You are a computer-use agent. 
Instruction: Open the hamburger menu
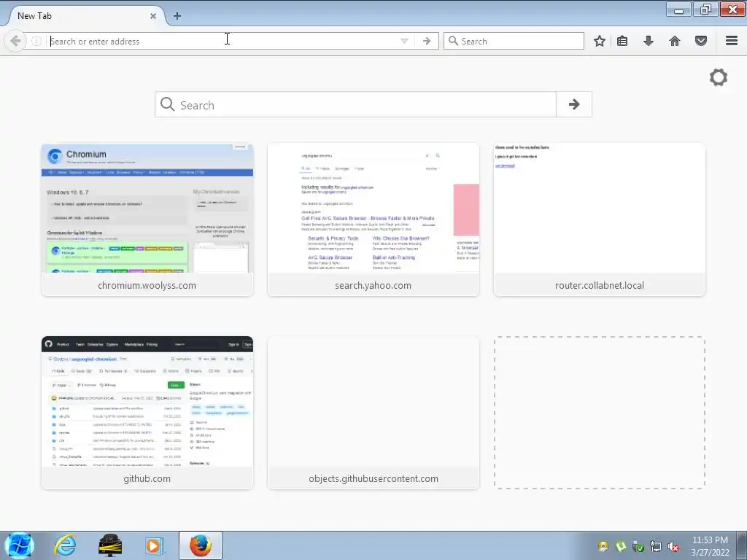pos(731,41)
